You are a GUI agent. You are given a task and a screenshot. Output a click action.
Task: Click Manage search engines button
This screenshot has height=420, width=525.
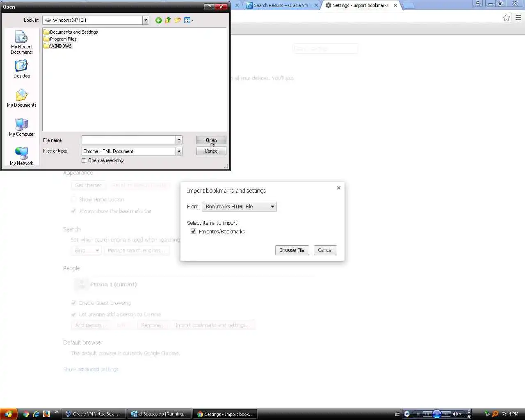[x=137, y=251]
